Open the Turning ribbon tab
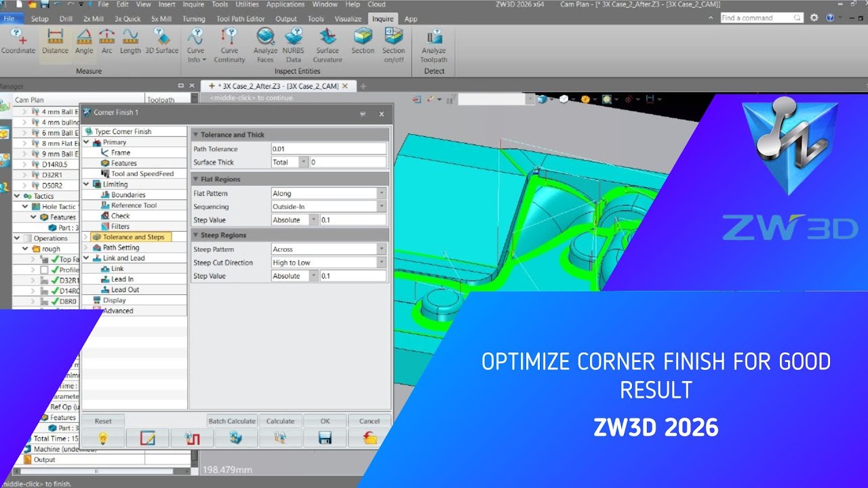868x488 pixels. [194, 19]
